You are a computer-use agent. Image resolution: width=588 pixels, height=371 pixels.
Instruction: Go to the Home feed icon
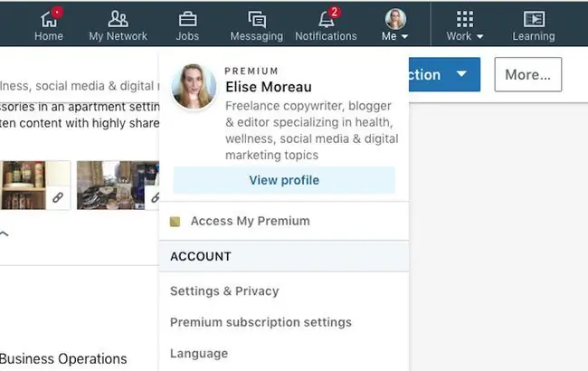[49, 19]
